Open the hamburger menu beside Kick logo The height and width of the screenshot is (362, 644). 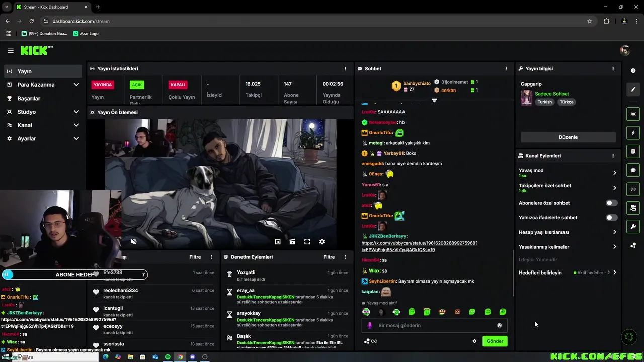pos(11,51)
